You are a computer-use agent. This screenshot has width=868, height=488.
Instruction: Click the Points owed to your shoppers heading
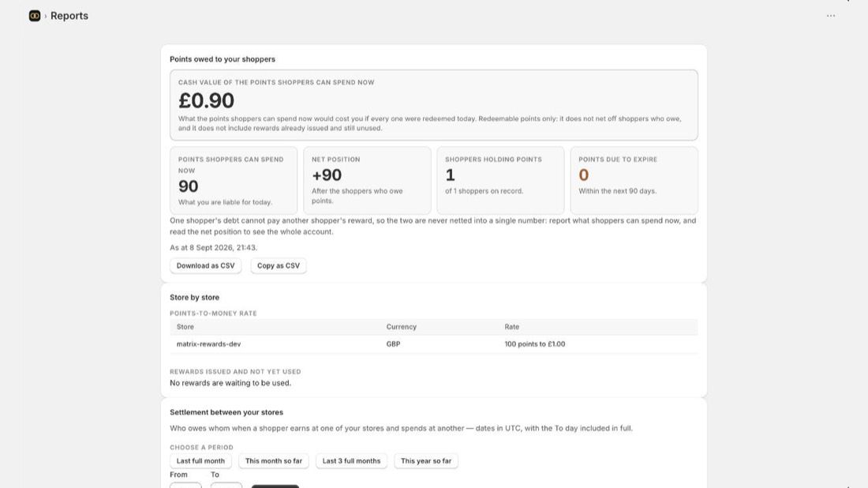coord(223,59)
